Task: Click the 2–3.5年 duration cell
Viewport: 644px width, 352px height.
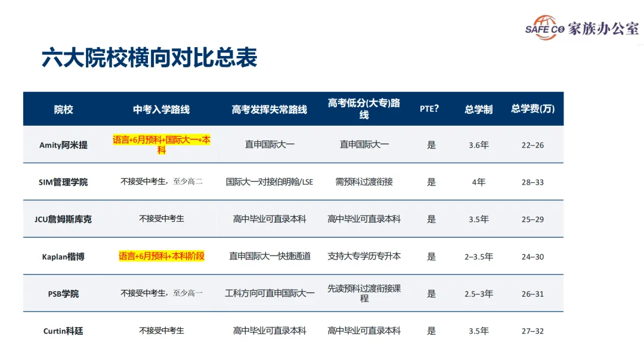Action: [478, 257]
